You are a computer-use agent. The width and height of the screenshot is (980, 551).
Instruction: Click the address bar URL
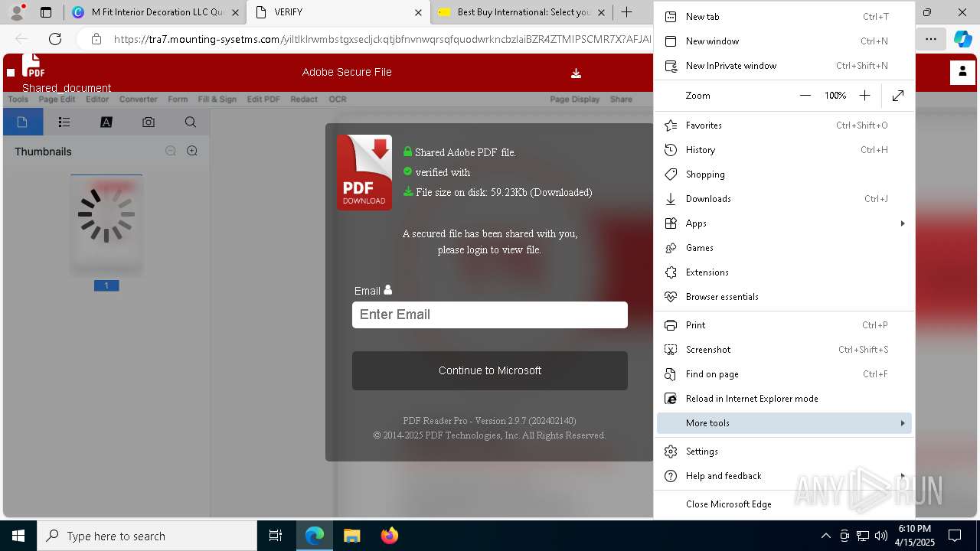pyautogui.click(x=383, y=39)
